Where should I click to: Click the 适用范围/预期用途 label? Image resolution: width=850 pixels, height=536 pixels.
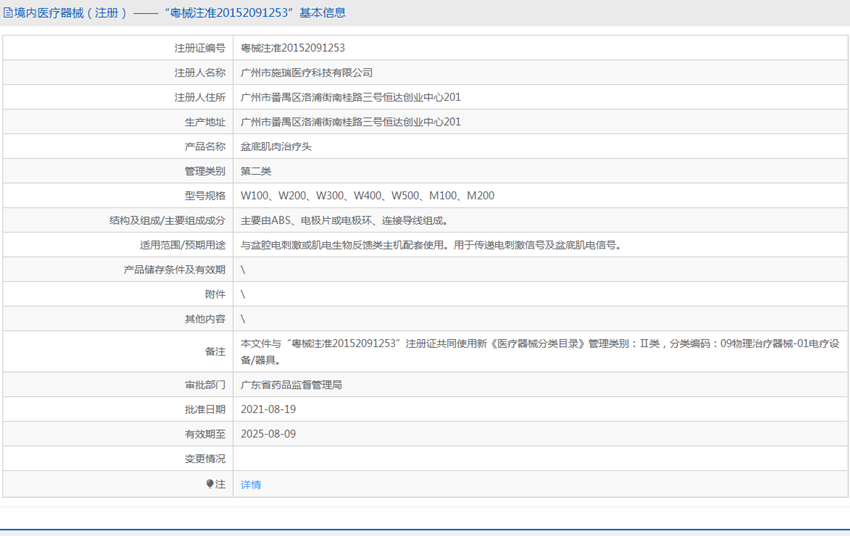[183, 245]
